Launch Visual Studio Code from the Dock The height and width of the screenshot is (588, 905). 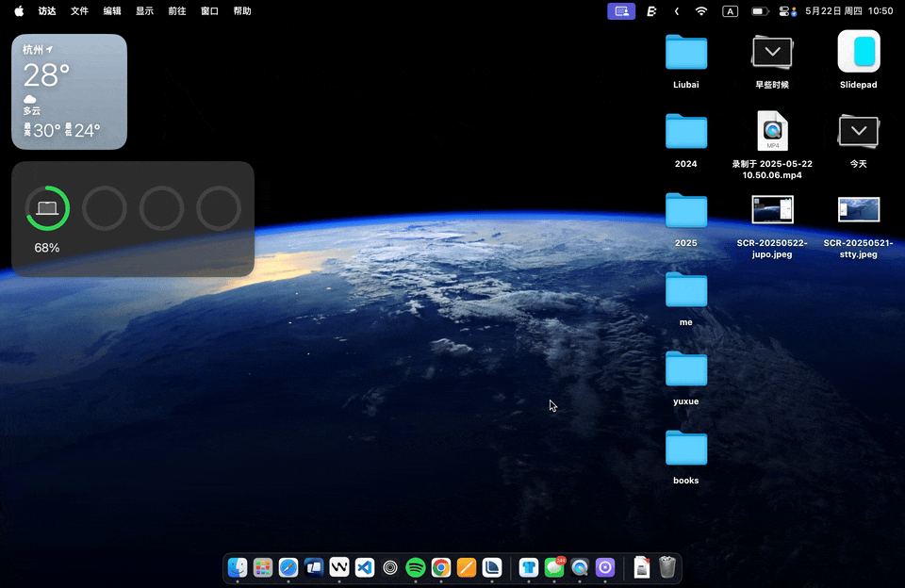point(365,568)
